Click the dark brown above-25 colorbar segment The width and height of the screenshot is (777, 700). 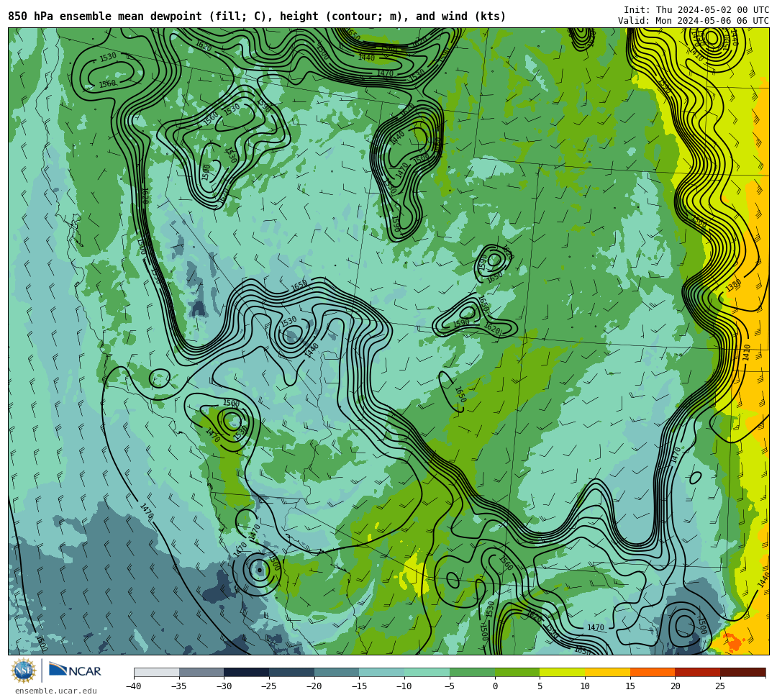pyautogui.click(x=742, y=672)
